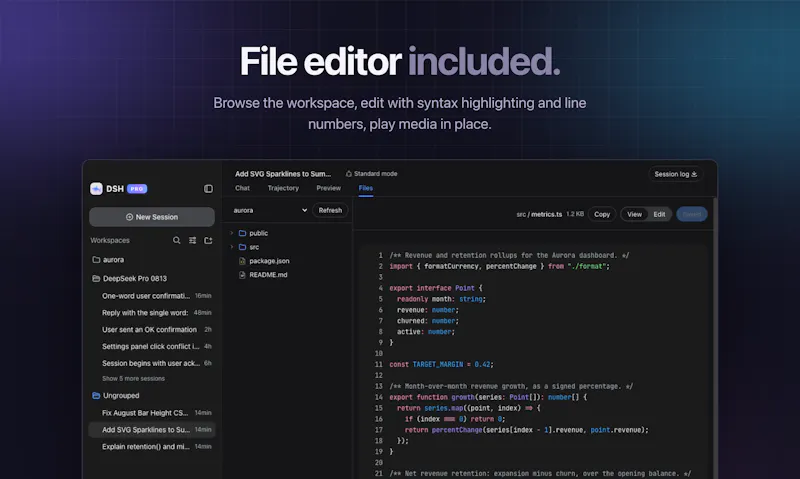
Task: Refresh the file tree
Action: click(330, 210)
